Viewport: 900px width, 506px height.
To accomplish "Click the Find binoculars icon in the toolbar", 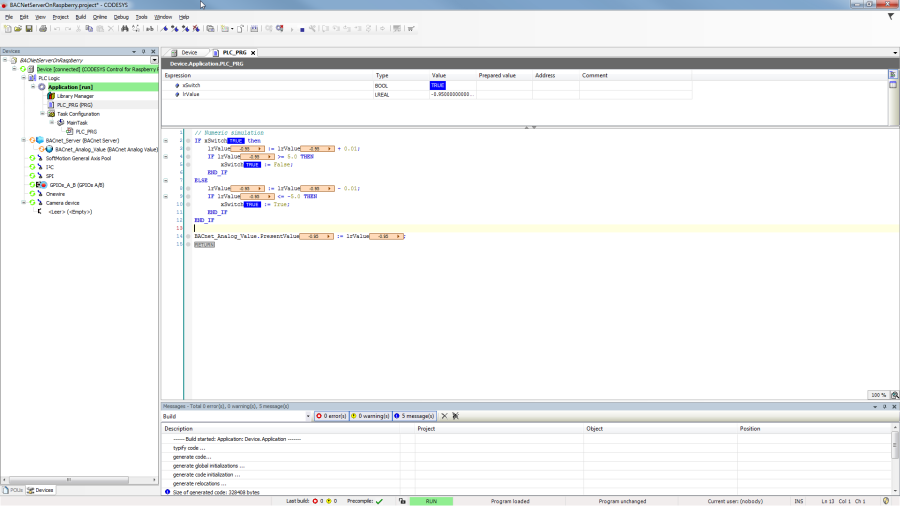I will click(x=124, y=29).
